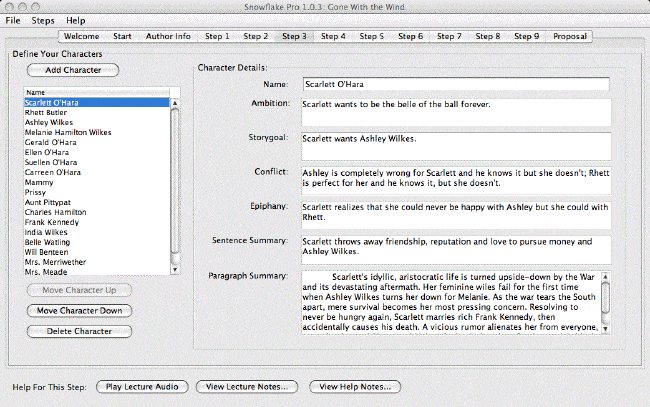Select Scarlett O'Hara in character list
The width and height of the screenshot is (650, 407).
pyautogui.click(x=97, y=102)
